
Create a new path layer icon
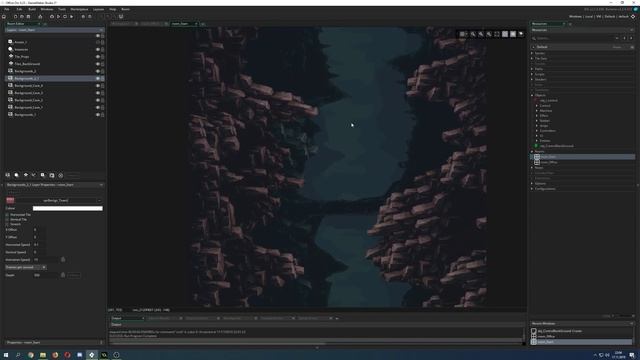[34, 175]
